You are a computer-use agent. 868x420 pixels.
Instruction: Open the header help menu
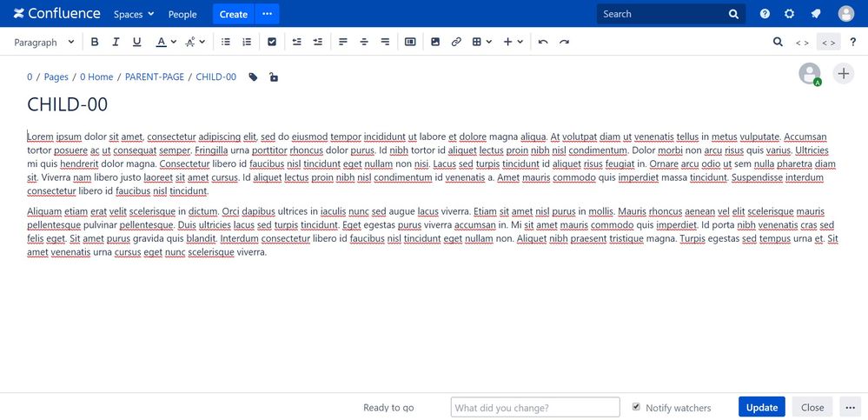765,15
